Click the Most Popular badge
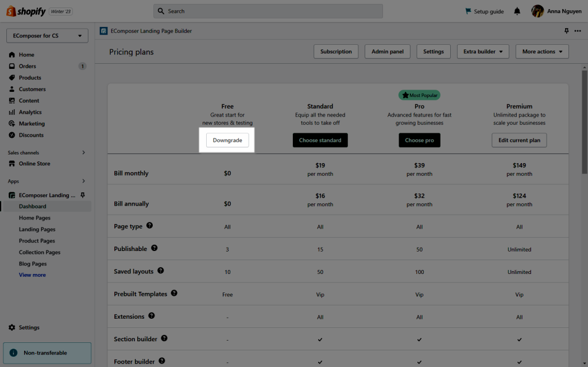The image size is (588, 367). (x=419, y=95)
